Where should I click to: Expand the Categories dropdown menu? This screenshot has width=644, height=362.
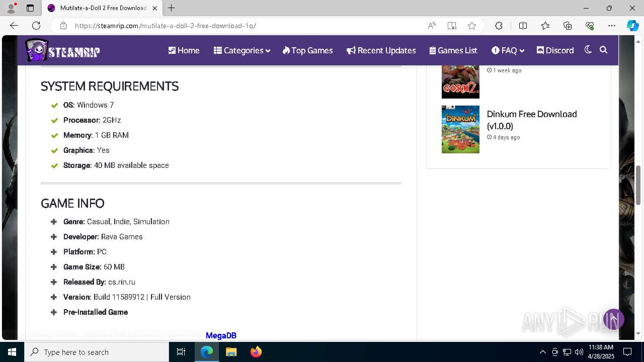(x=242, y=50)
